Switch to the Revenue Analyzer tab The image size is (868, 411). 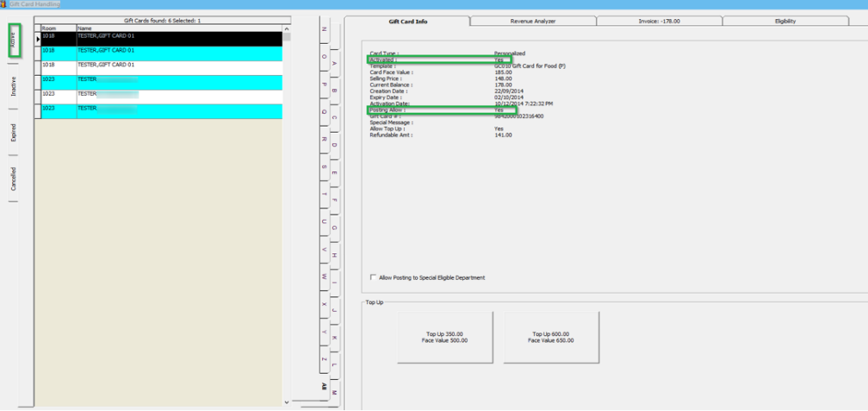coord(533,22)
